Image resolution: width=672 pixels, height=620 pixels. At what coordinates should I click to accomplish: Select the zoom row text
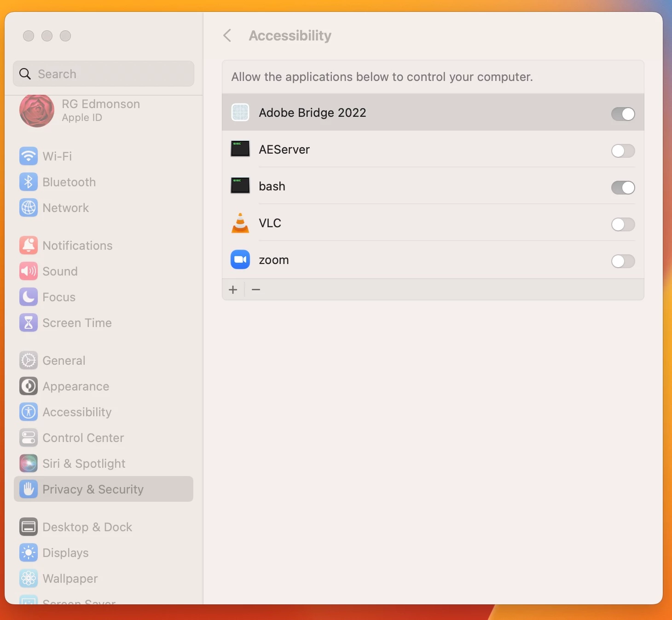[x=274, y=260]
